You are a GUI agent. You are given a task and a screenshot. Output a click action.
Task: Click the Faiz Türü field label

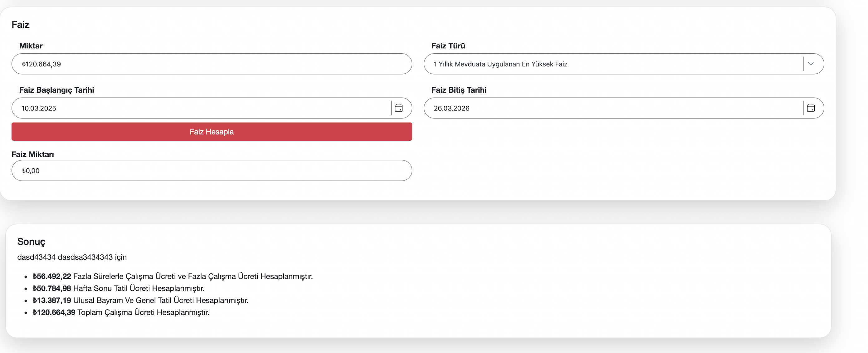point(448,46)
